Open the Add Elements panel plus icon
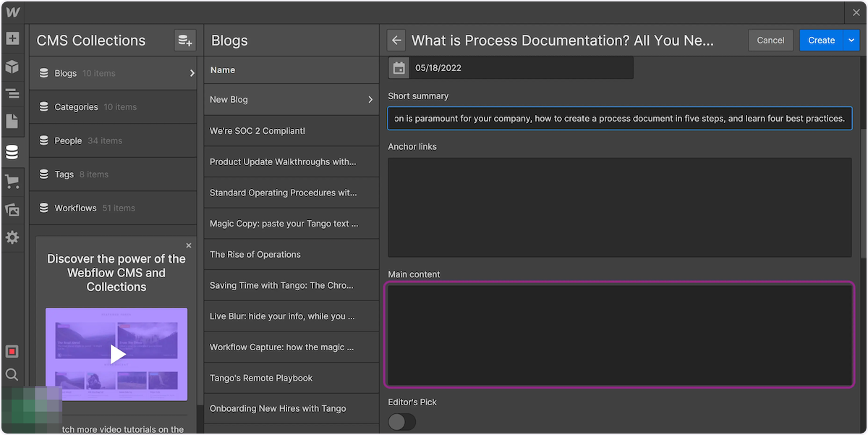 (x=12, y=39)
